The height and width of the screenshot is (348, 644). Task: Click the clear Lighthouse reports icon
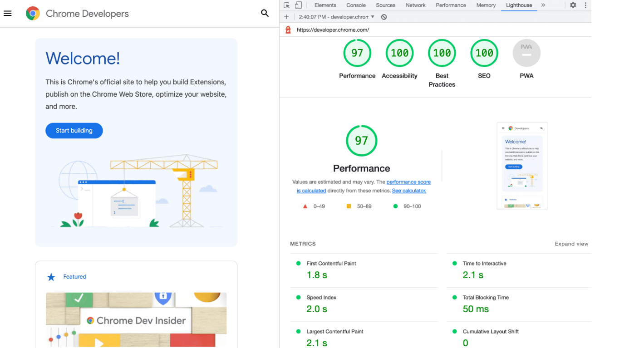click(384, 17)
